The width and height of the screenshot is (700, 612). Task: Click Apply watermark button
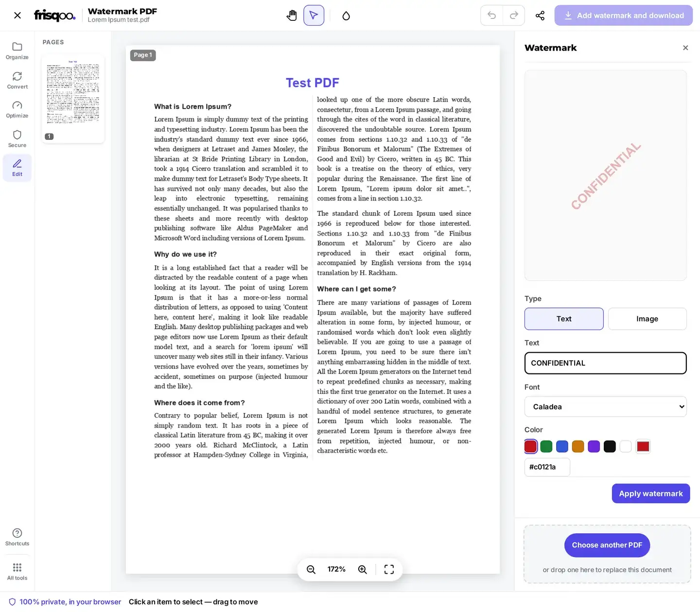(x=651, y=493)
